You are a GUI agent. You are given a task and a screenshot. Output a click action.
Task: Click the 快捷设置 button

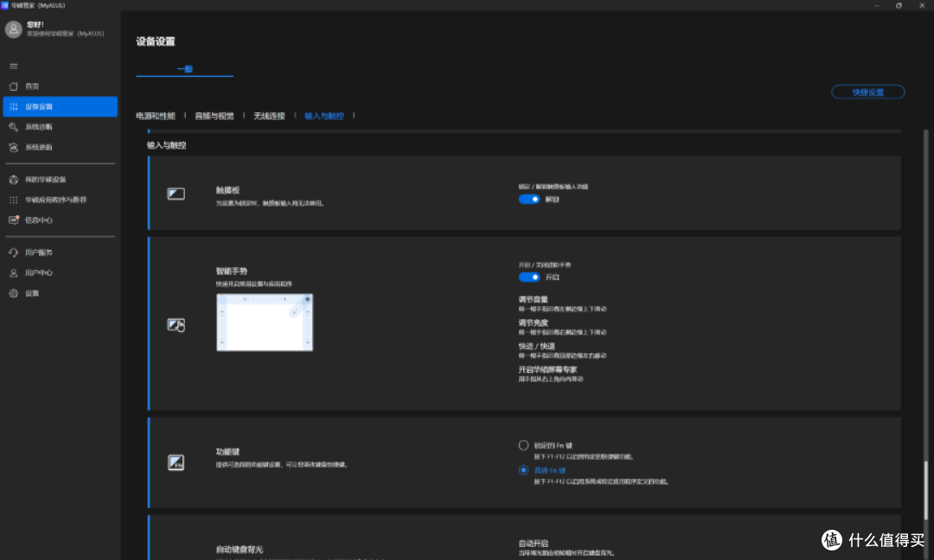point(868,92)
